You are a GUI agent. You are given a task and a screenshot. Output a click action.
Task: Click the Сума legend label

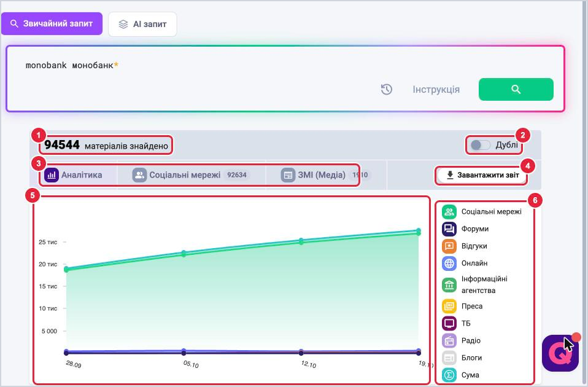click(x=470, y=375)
